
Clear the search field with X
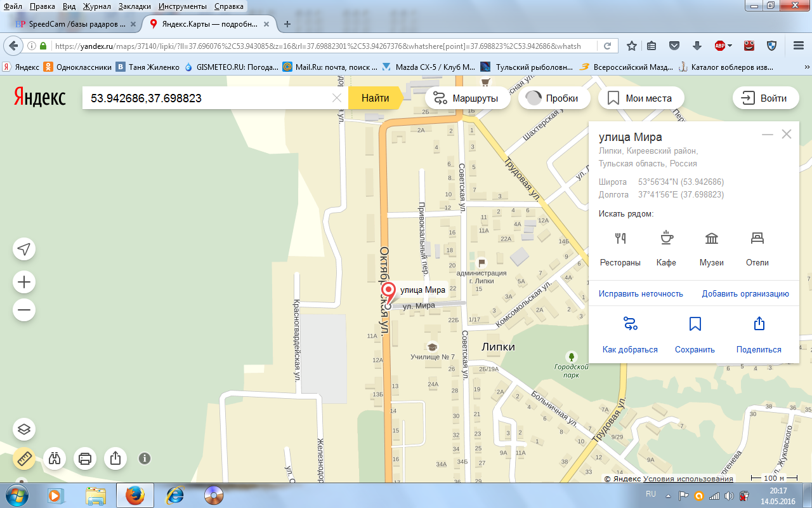(x=337, y=98)
